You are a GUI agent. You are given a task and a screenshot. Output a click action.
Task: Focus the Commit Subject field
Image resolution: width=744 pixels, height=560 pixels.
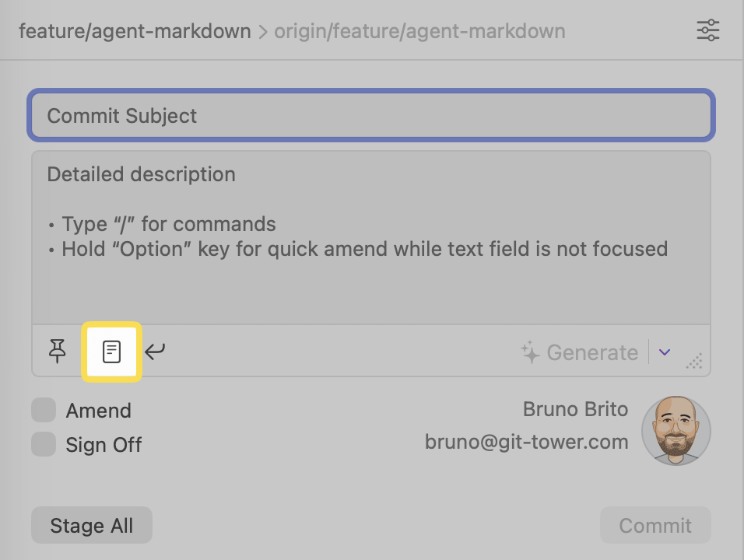click(371, 115)
